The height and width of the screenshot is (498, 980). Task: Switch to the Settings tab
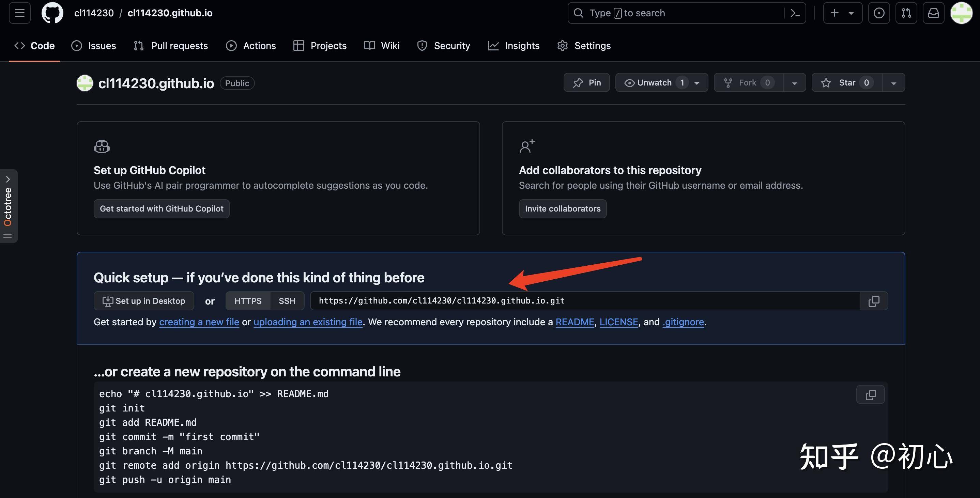click(x=584, y=46)
